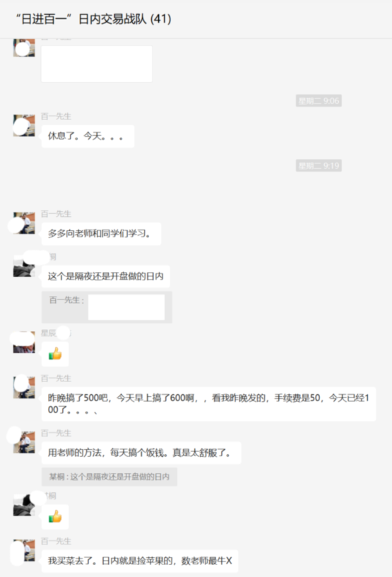Select the "多多向老师和同学们学习。" message bubble
The image size is (392, 577).
click(101, 234)
